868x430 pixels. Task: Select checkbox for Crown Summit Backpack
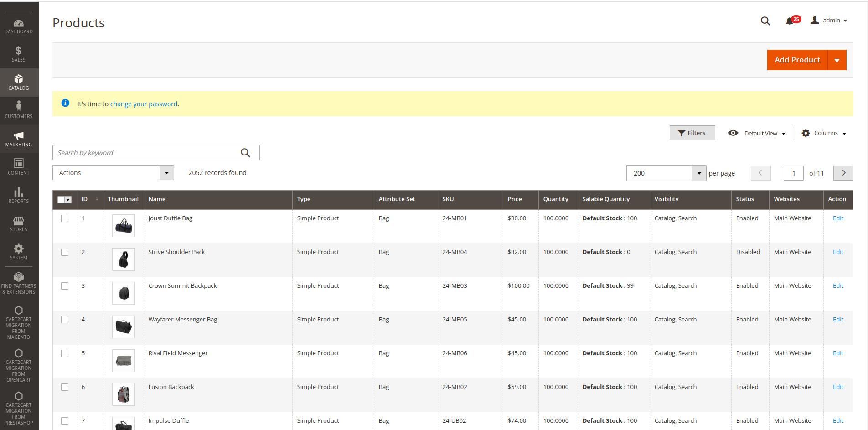coord(65,286)
